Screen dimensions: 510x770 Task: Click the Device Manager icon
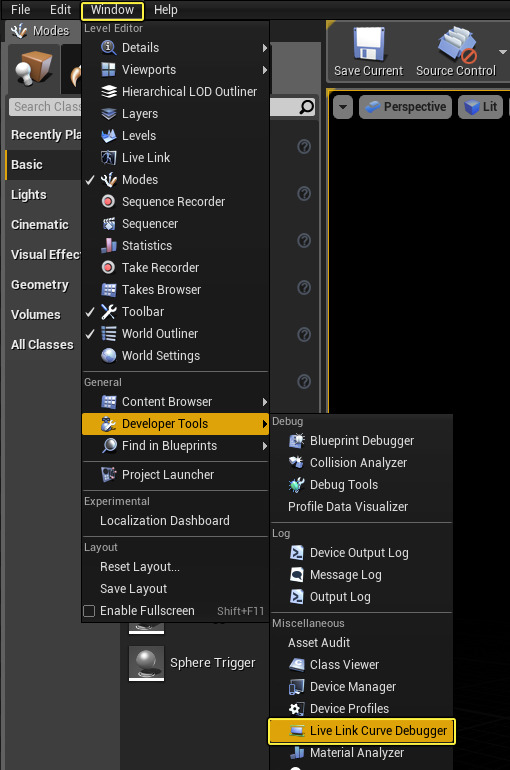coord(296,687)
